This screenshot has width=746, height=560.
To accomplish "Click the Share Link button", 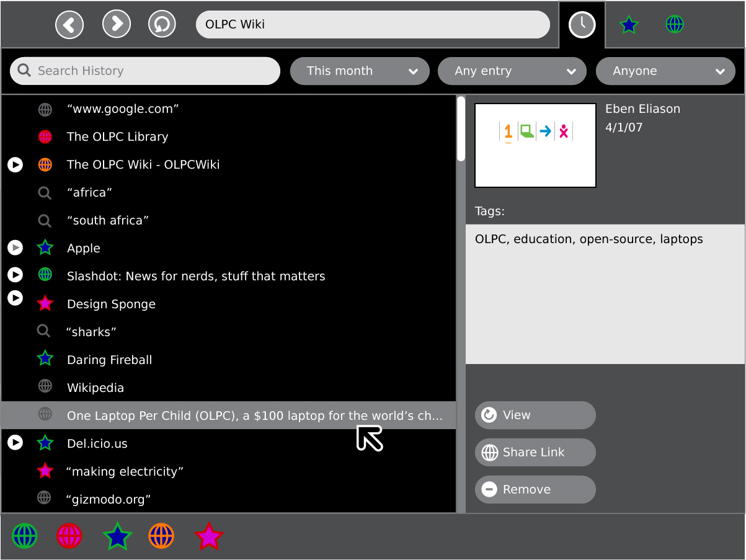I will [x=535, y=453].
